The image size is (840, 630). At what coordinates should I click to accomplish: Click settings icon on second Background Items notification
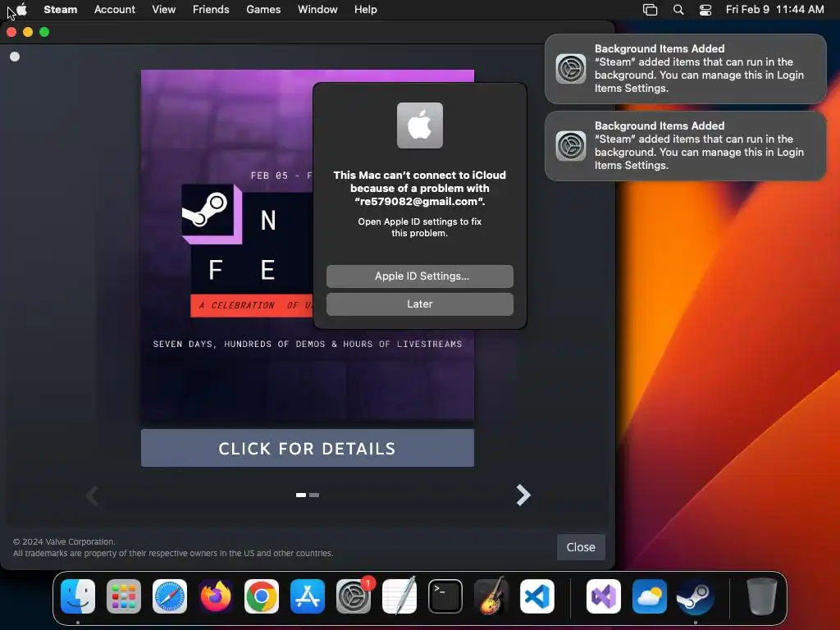pyautogui.click(x=571, y=146)
